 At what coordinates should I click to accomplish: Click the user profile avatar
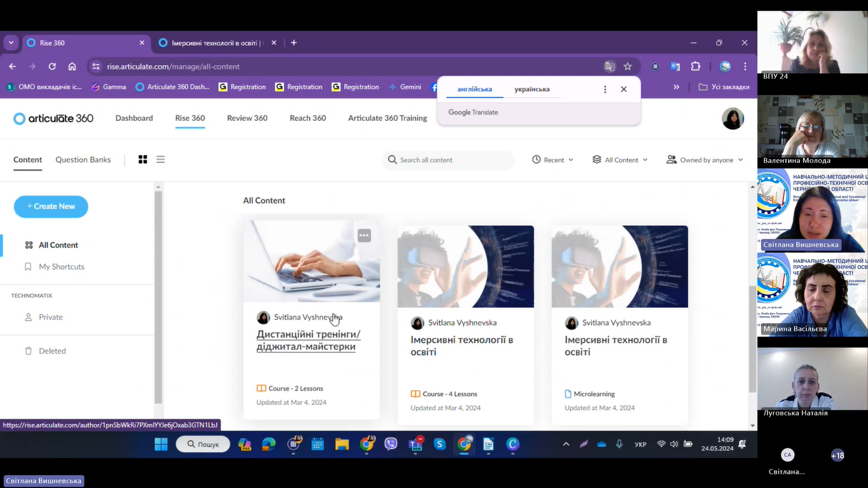pos(733,118)
